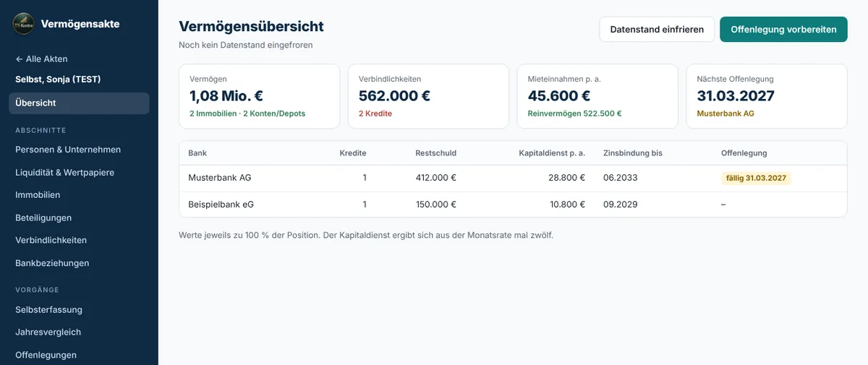Select the Verbindlichkeiten 562.000 € card
This screenshot has width=868, height=365.
click(x=428, y=97)
